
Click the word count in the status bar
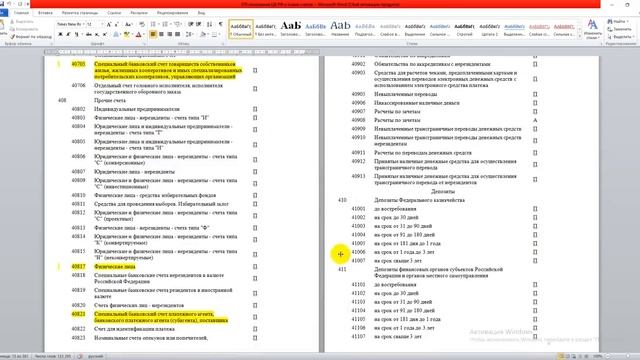tap(53, 356)
